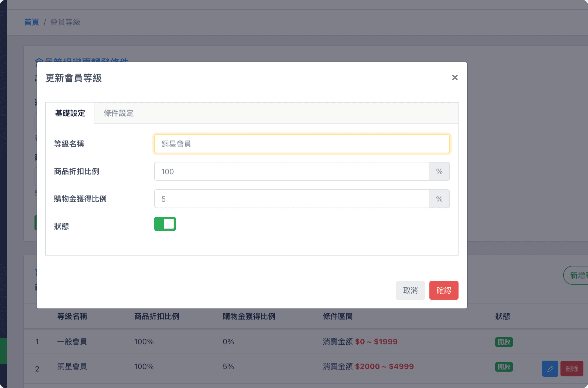Screen dimensions: 588x388
Task: Click the 開啟 badge for 一般會員
Action: coord(504,342)
